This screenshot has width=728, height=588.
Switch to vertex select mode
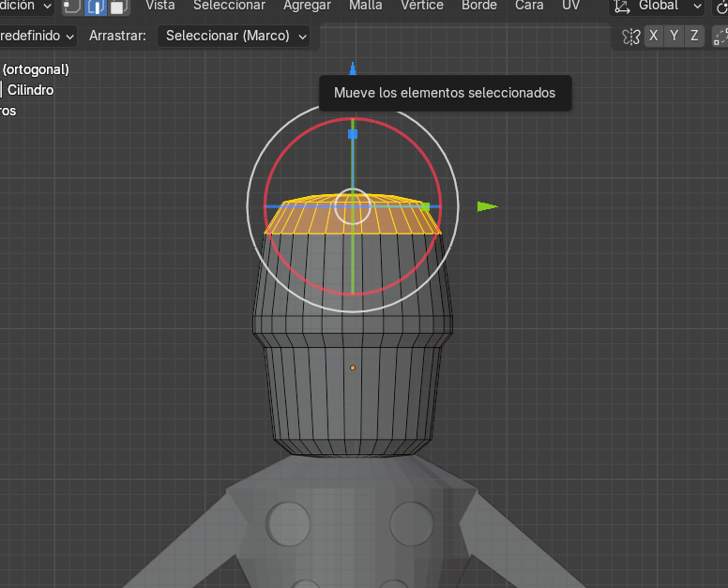(72, 7)
